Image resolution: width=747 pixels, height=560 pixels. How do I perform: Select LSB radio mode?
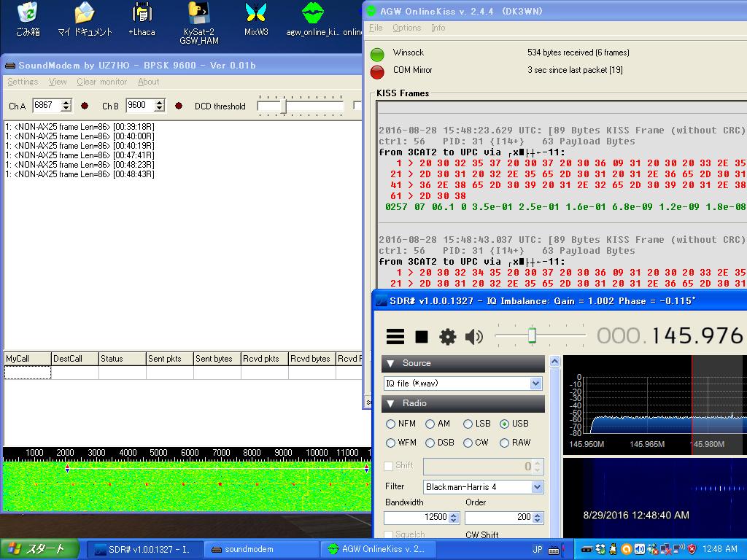pos(477,424)
